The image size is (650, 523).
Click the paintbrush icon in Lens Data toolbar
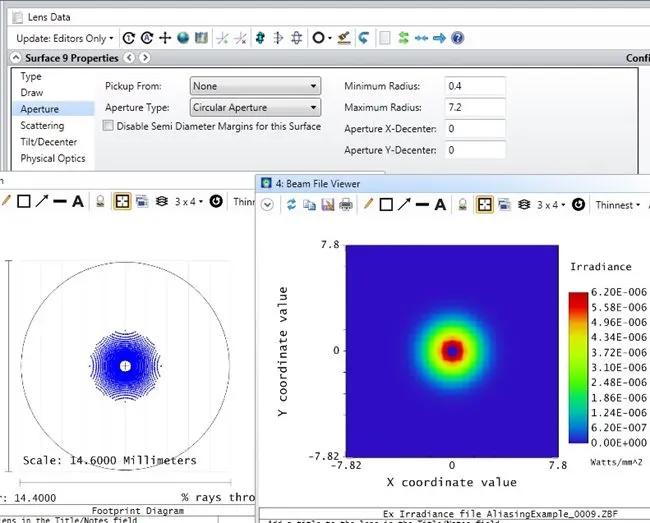pos(344,38)
